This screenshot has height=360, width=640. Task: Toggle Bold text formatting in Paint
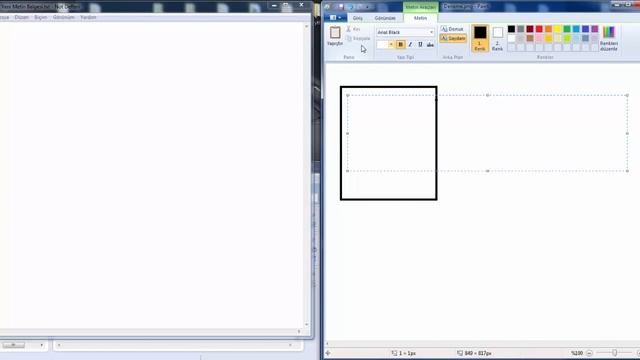point(400,44)
